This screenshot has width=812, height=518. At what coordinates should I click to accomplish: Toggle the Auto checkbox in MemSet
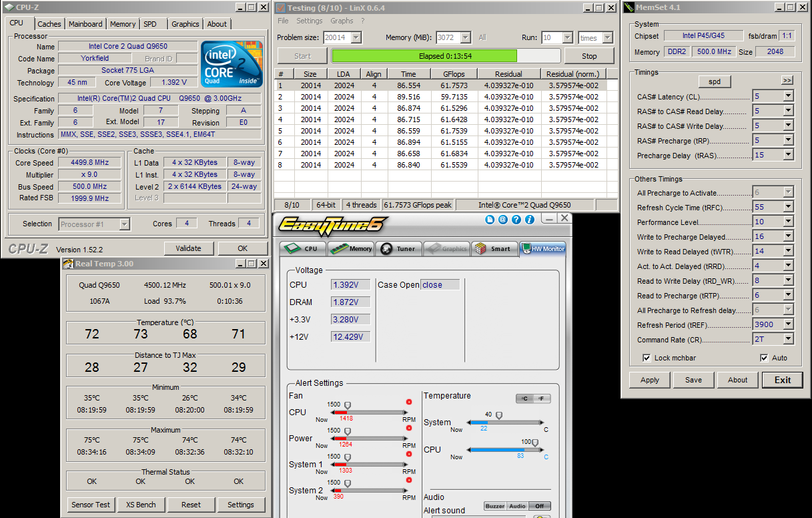point(764,358)
